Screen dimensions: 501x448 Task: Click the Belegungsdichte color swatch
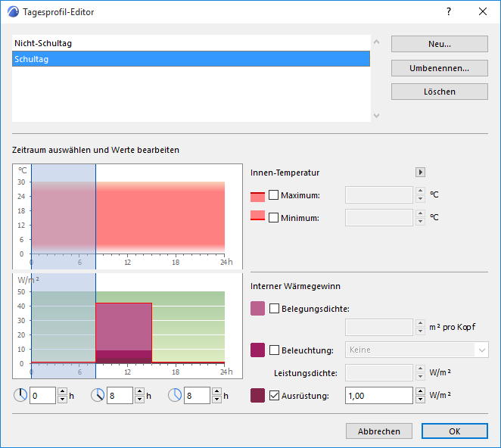coord(257,308)
